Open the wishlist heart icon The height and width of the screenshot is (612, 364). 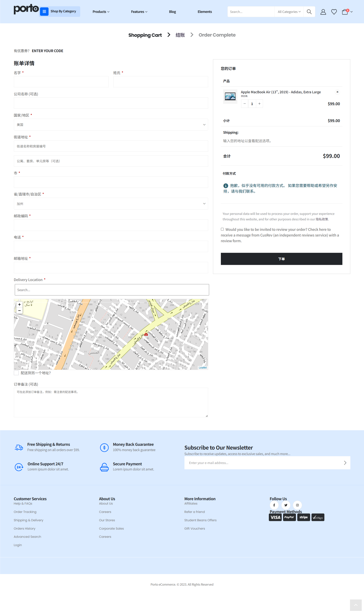pos(334,12)
